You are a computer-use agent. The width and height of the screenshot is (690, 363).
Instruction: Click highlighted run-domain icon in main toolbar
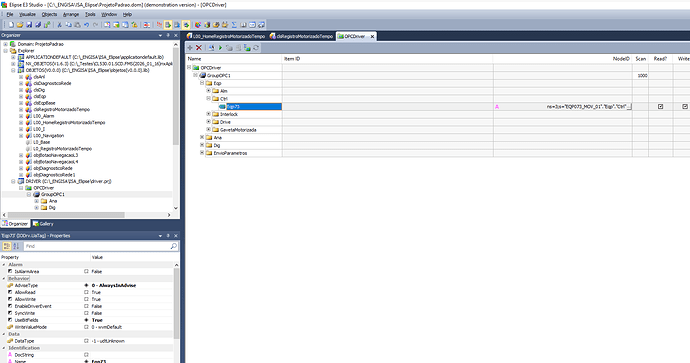[x=168, y=25]
